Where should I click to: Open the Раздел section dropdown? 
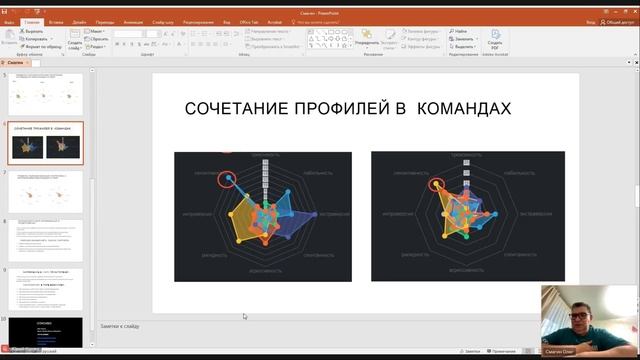pyautogui.click(x=96, y=47)
